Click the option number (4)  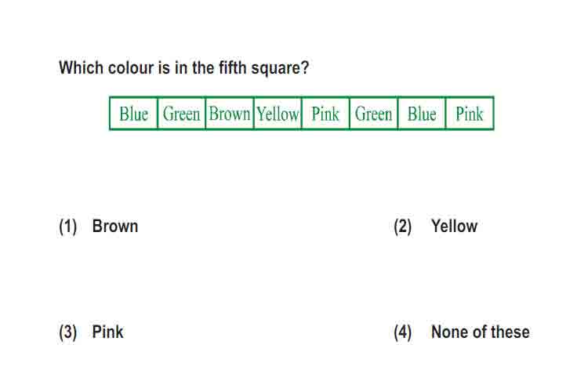403,332
